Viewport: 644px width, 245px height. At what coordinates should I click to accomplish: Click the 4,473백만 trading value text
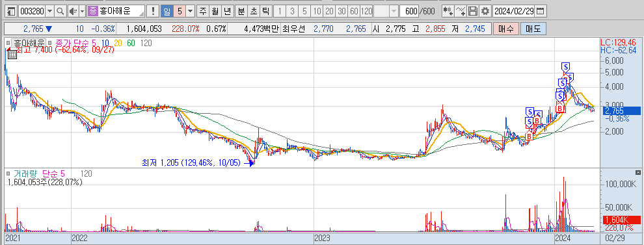pos(262,29)
